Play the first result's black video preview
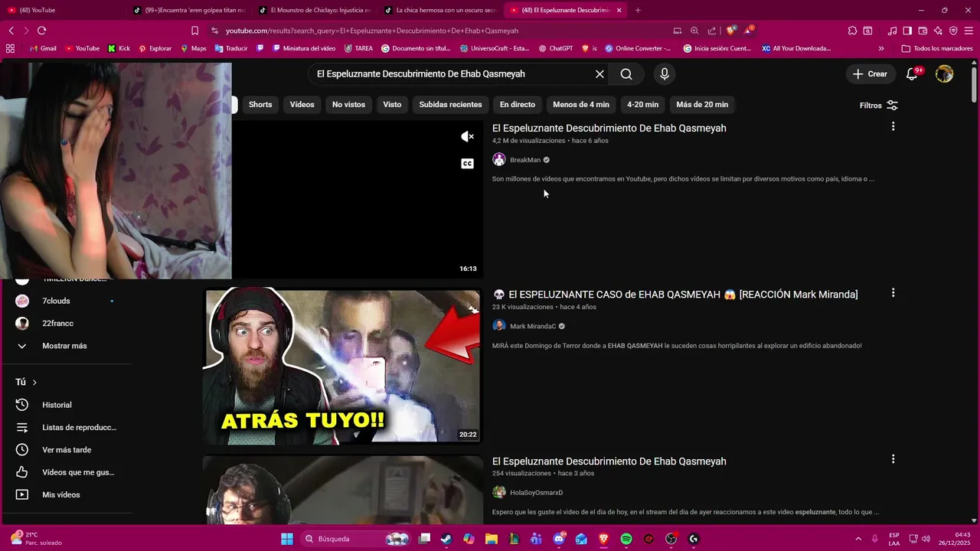This screenshot has width=980, height=551. (357, 199)
